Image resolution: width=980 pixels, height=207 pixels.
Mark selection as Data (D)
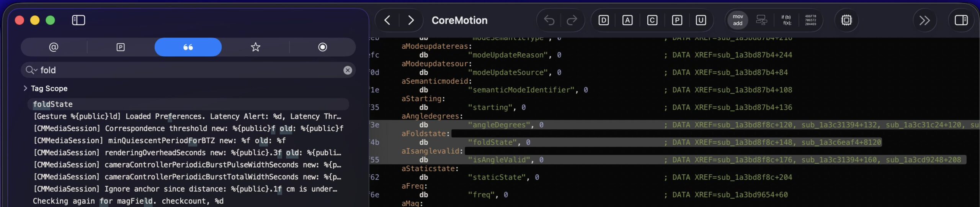coord(603,20)
